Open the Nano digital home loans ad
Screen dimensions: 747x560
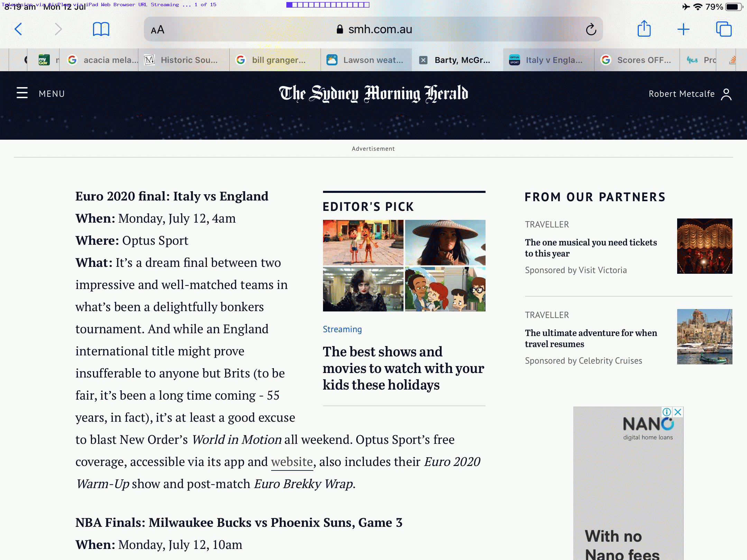[x=628, y=483]
